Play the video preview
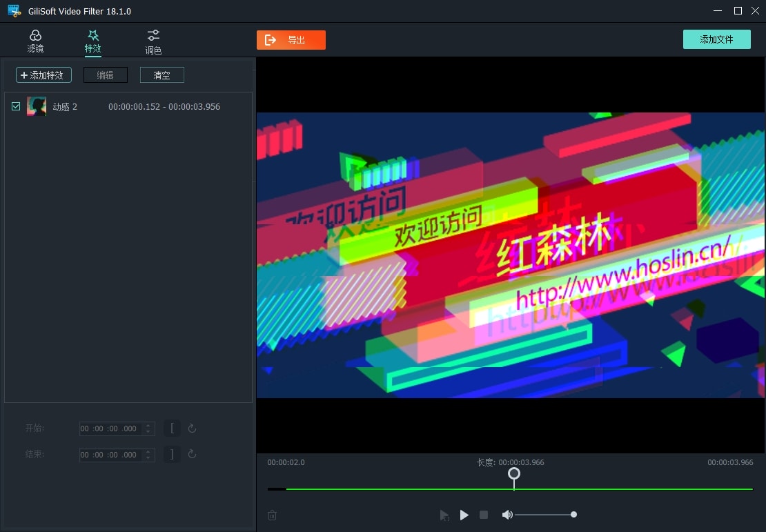This screenshot has width=766, height=532. (464, 515)
